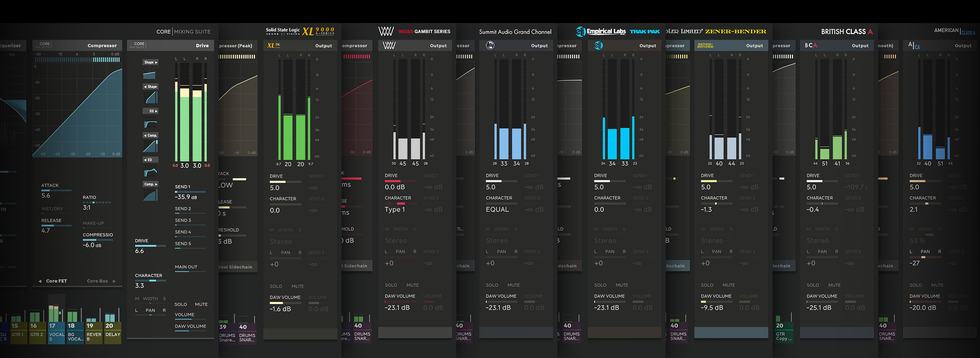Click the Weiss logo icon in the Output header

pyautogui.click(x=389, y=46)
